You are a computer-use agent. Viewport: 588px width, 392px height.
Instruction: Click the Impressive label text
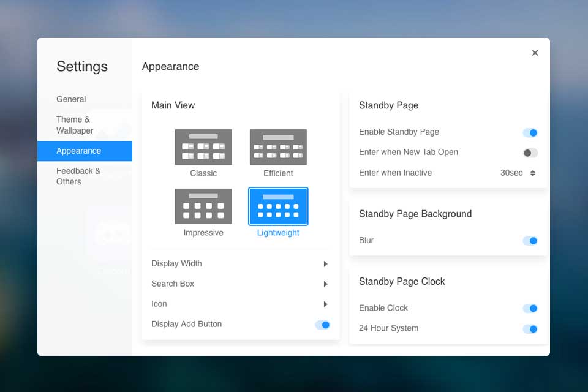pyautogui.click(x=203, y=233)
